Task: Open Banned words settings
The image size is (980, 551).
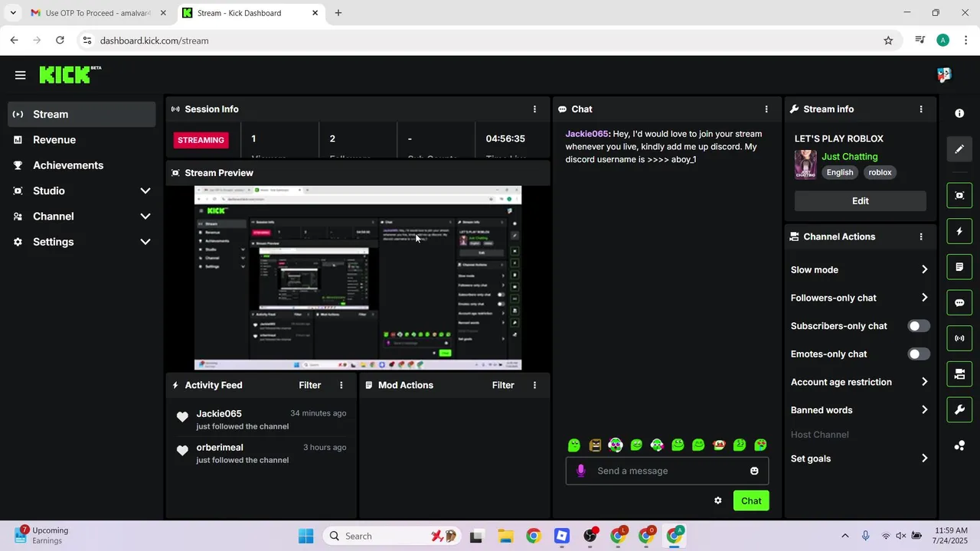Action: click(x=859, y=410)
